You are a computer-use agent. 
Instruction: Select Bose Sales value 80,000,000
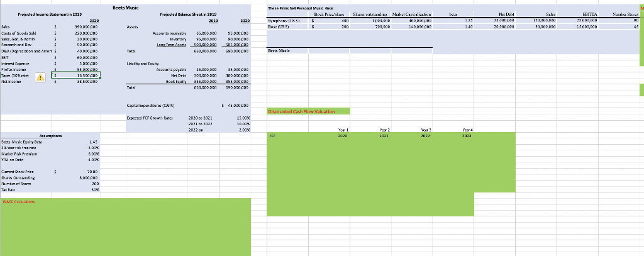545,26
